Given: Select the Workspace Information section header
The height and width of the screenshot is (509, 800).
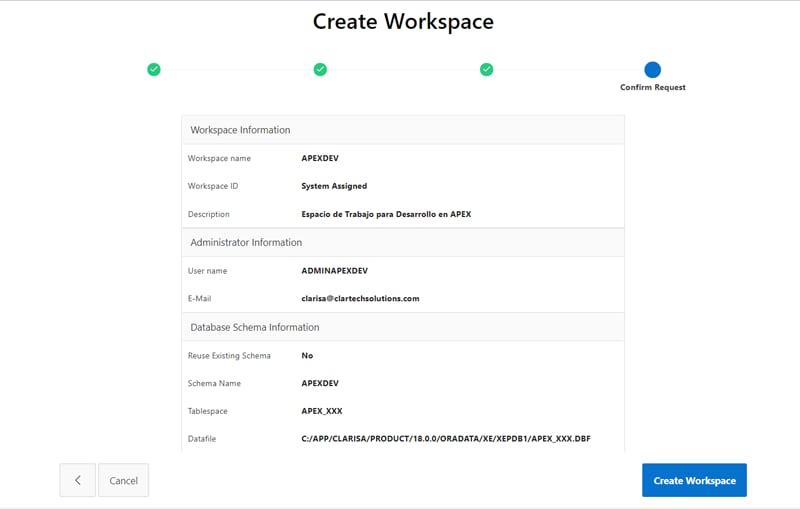Looking at the screenshot, I should coord(240,130).
